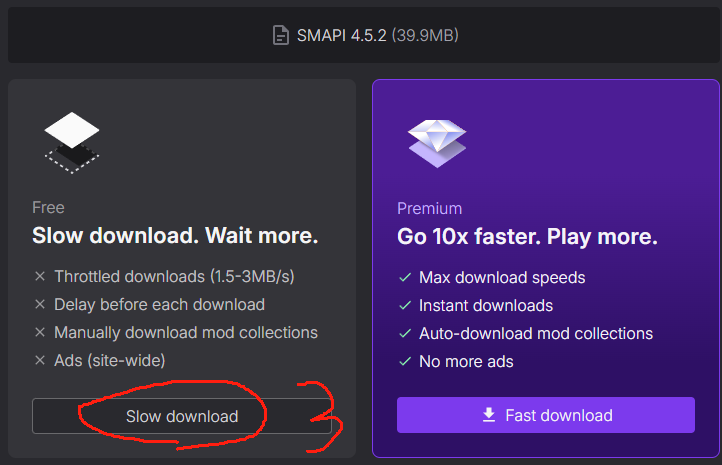Screen dimensions: 722x465
Task: Click the Slow download. Wait more. heading
Action: pos(175,236)
